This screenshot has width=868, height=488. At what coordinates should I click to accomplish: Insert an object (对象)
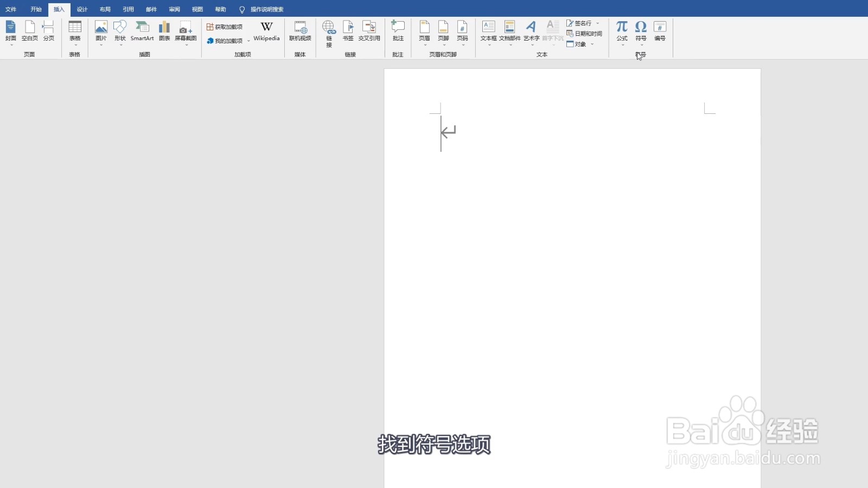click(x=576, y=44)
